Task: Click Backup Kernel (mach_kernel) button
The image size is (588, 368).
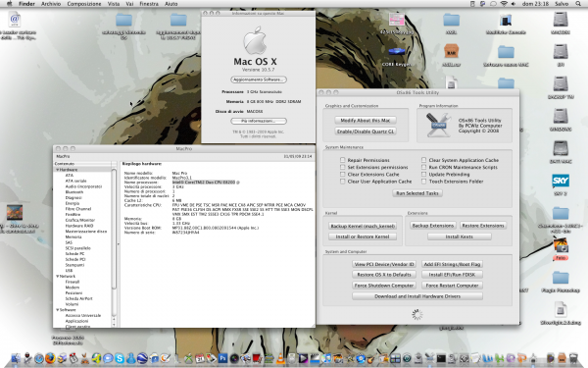Action: pyautogui.click(x=363, y=226)
